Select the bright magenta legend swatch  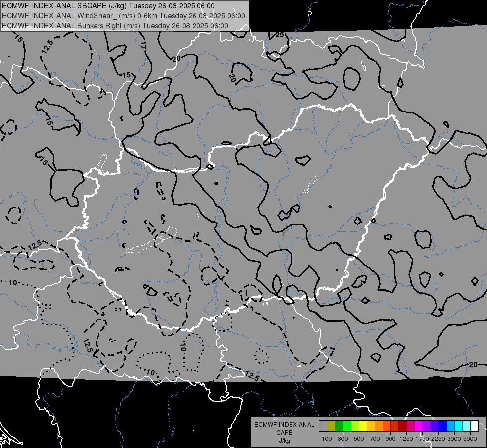(x=419, y=426)
